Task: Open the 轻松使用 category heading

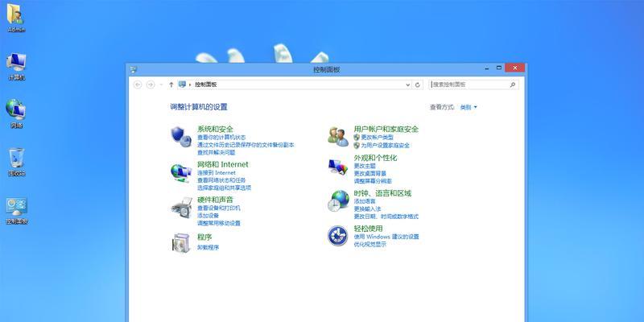Action: [x=369, y=229]
